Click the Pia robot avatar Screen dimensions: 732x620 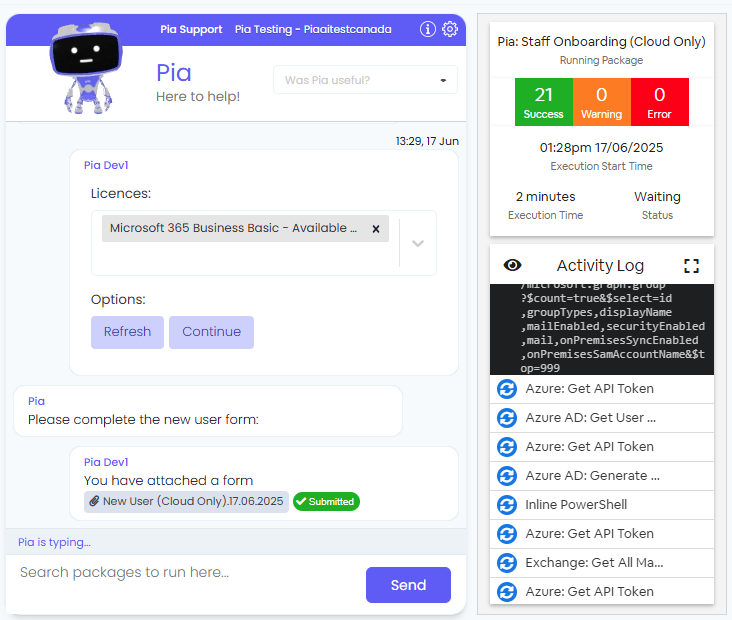click(x=86, y=68)
